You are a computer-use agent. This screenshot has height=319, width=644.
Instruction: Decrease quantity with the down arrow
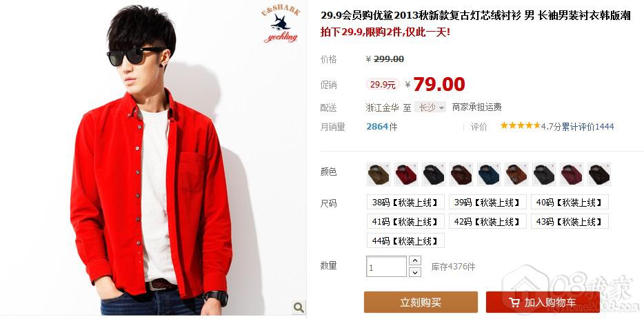[x=415, y=271]
